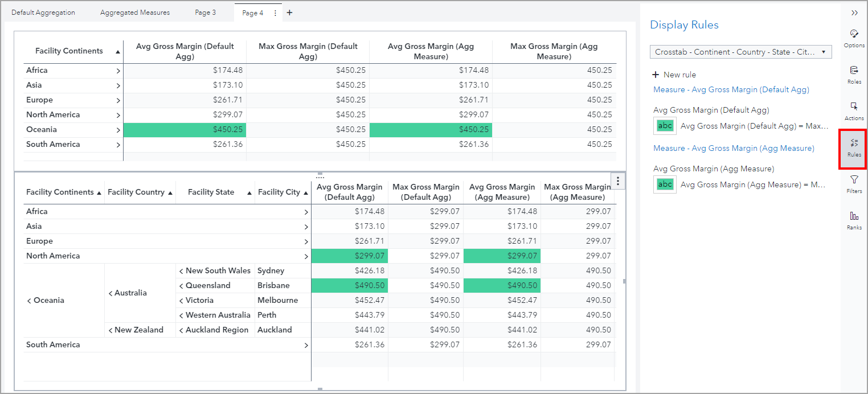This screenshot has width=868, height=394.
Task: Sort by the Facility Continents column header
Action: [x=70, y=51]
